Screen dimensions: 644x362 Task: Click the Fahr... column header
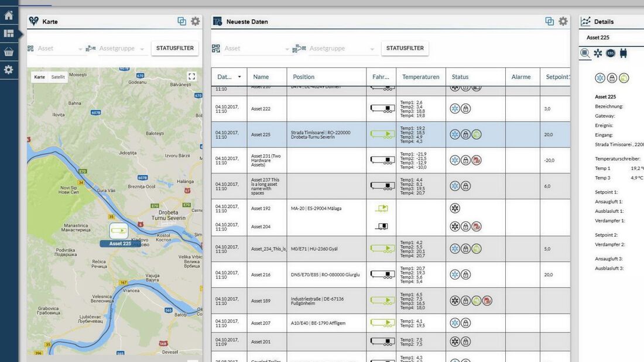coord(381,77)
